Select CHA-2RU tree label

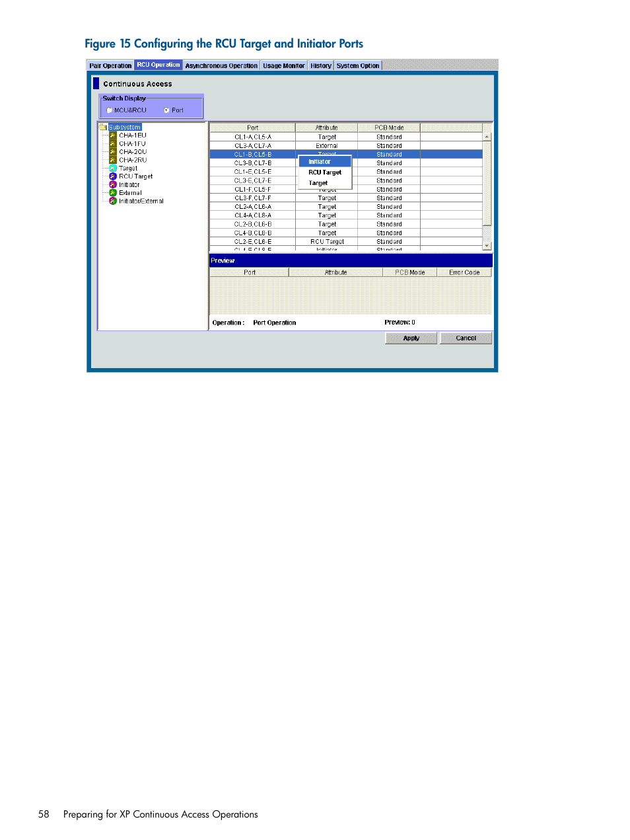[133, 160]
